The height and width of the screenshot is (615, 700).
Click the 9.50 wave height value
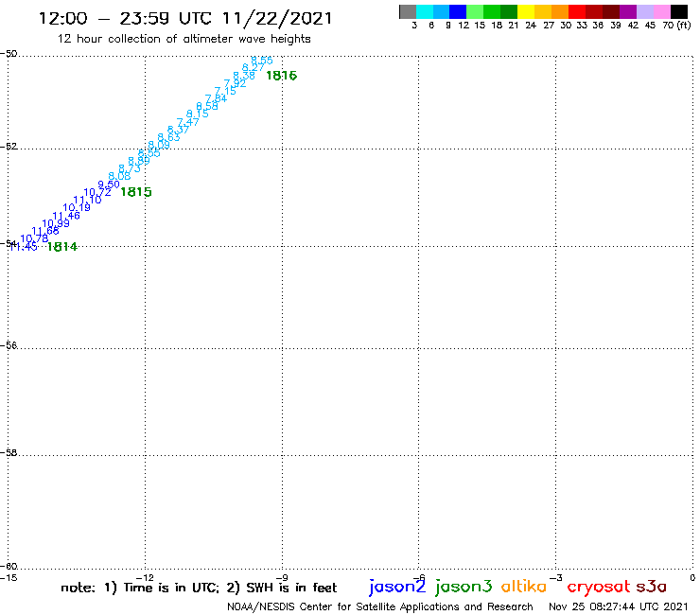point(109,184)
